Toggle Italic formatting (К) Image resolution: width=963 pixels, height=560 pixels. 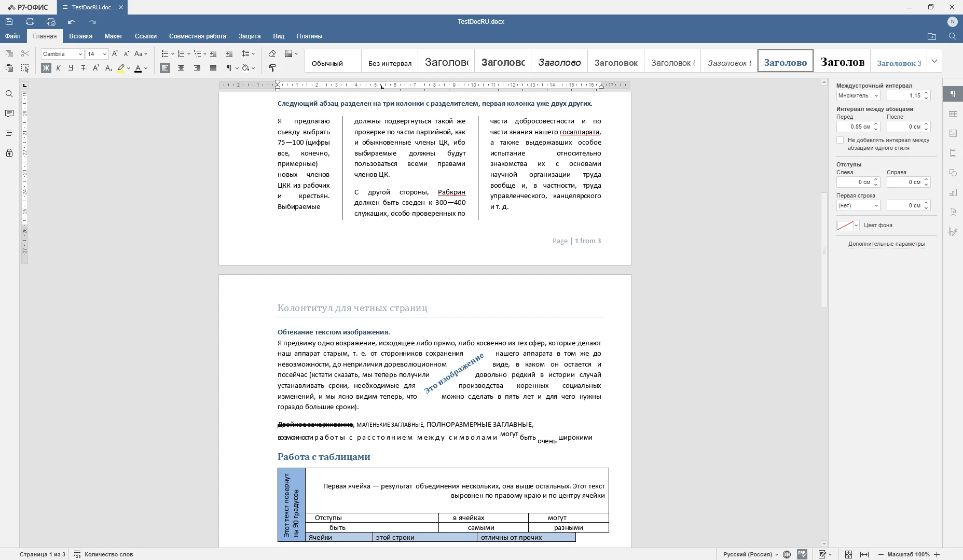58,68
